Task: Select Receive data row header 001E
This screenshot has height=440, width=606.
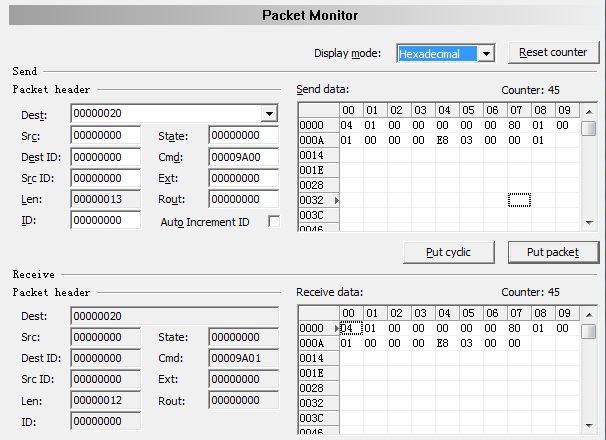Action: [319, 373]
